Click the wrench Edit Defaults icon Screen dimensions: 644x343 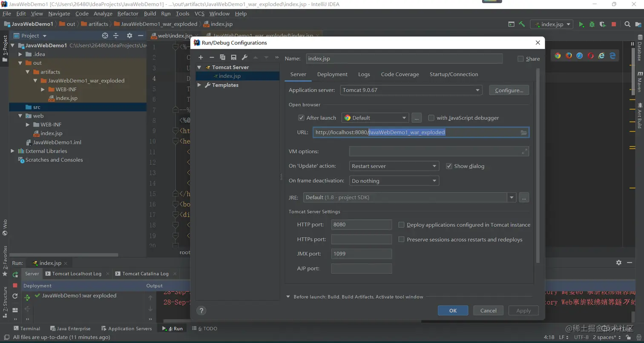click(x=244, y=57)
